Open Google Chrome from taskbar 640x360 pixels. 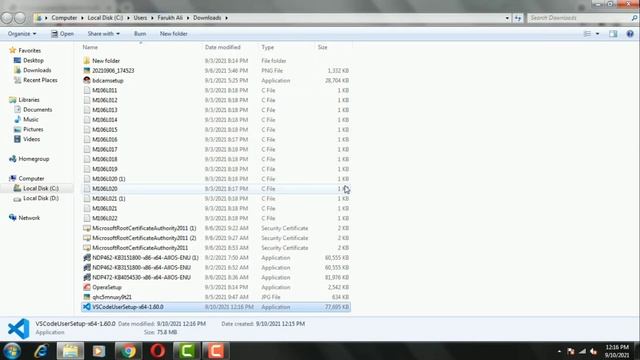128,351
